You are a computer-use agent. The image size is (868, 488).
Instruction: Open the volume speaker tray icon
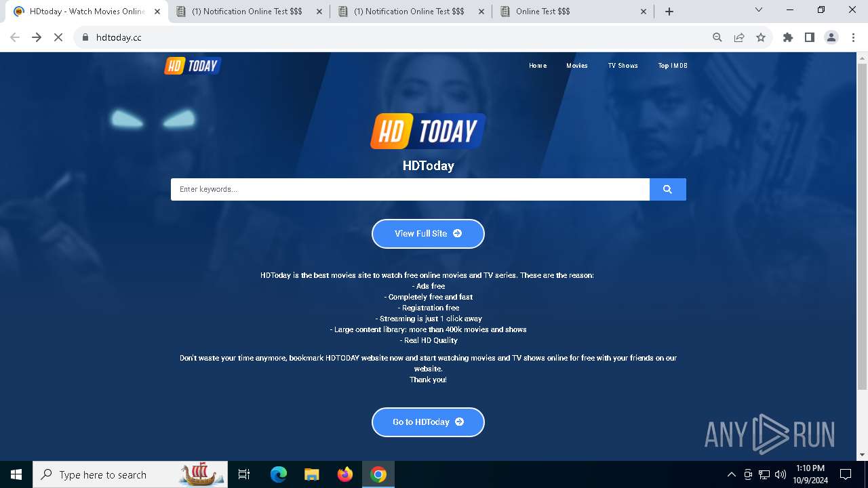point(781,474)
